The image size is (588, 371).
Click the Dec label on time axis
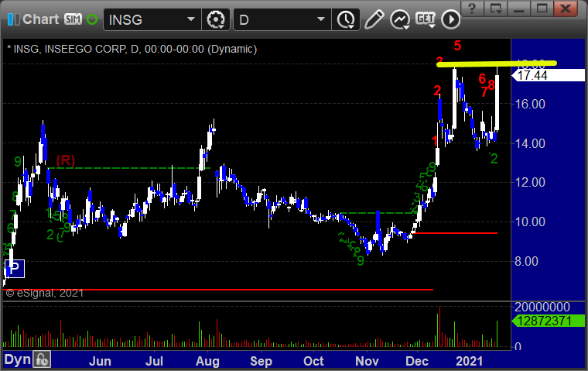click(417, 361)
